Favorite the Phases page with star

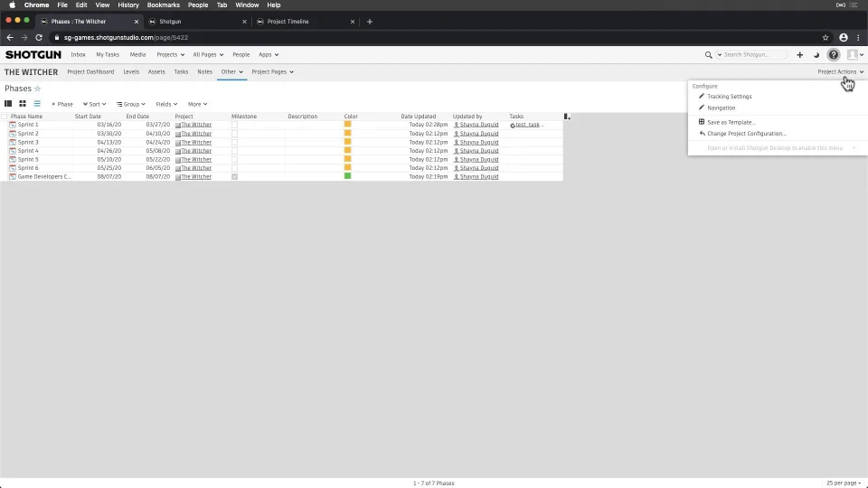pos(38,89)
